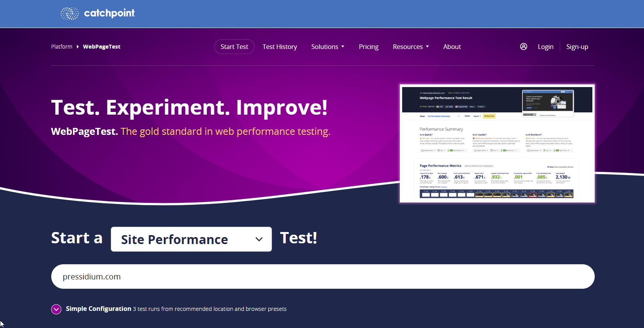The image size is (644, 328).
Task: Click the Sign-up link
Action: [577, 47]
